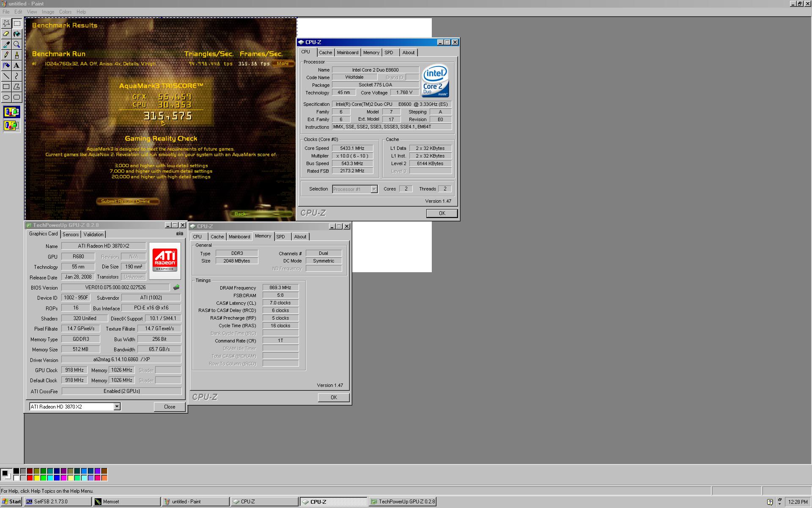Switch to the Mainboard tab in top CPU-Z window
Screen dimensions: 812x508
pos(348,52)
